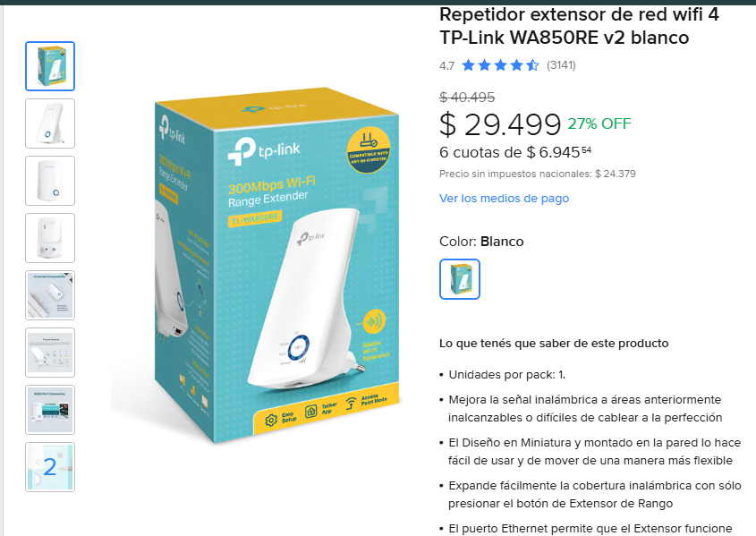Click the 6 cuotas installment text

pyautogui.click(x=515, y=152)
